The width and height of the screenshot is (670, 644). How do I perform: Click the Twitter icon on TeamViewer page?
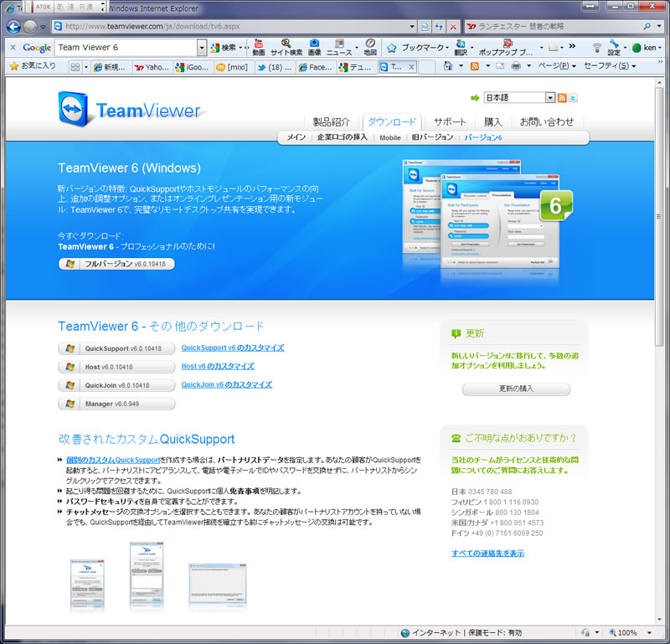[x=574, y=98]
